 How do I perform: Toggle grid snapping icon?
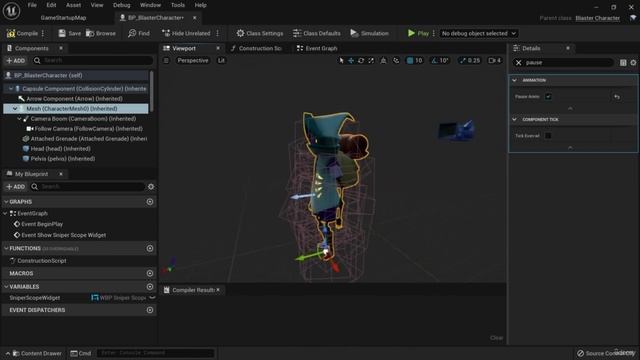tap(410, 60)
